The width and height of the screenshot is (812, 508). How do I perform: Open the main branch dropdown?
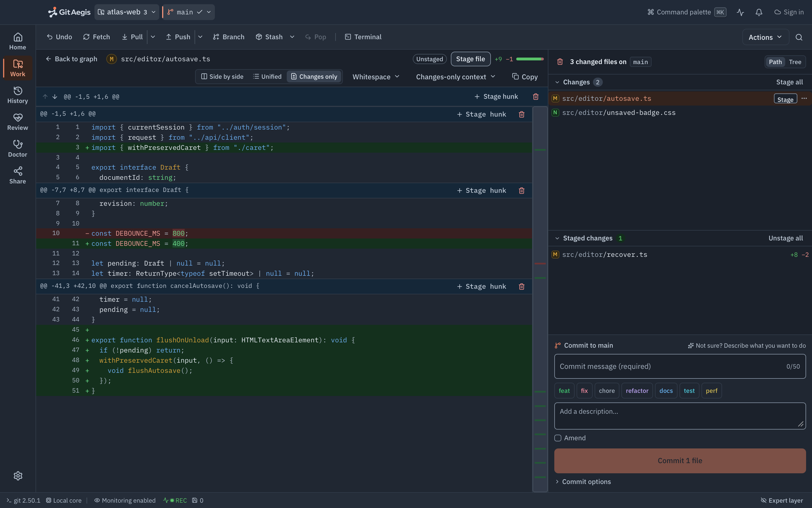[189, 12]
